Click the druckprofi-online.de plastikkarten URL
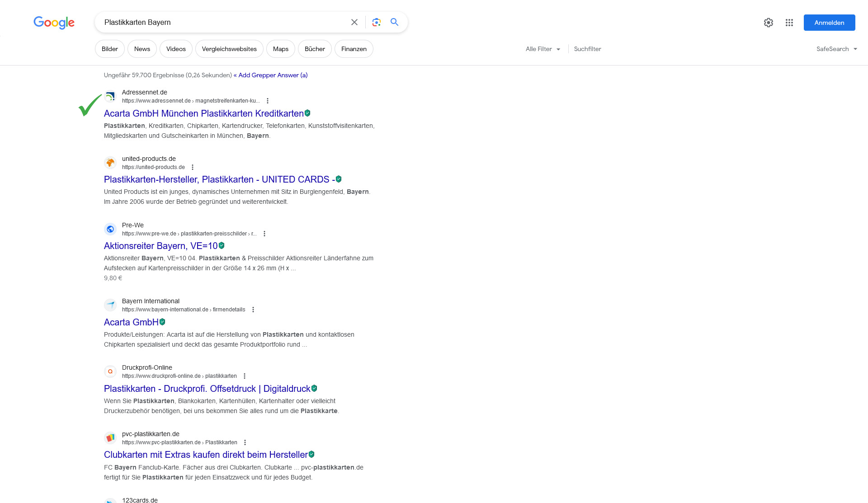868x503 pixels. point(179,376)
